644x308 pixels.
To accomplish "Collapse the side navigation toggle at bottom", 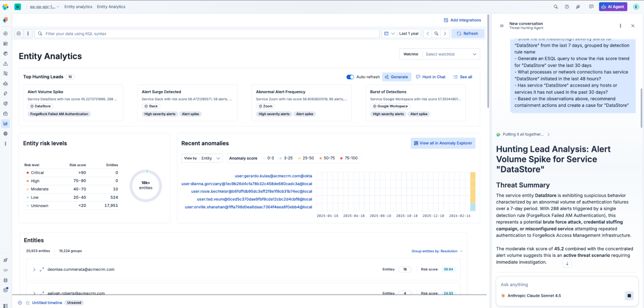I will pyautogui.click(x=5, y=306).
